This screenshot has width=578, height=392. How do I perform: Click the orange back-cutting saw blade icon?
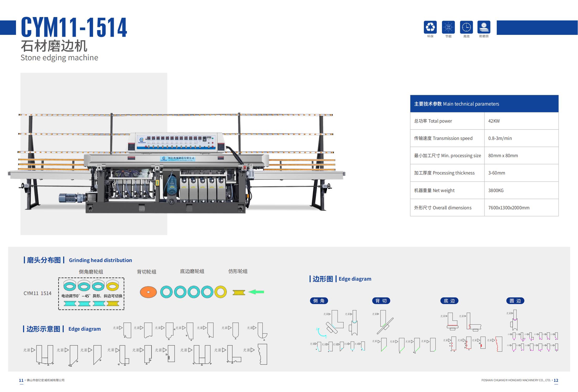pyautogui.click(x=148, y=292)
